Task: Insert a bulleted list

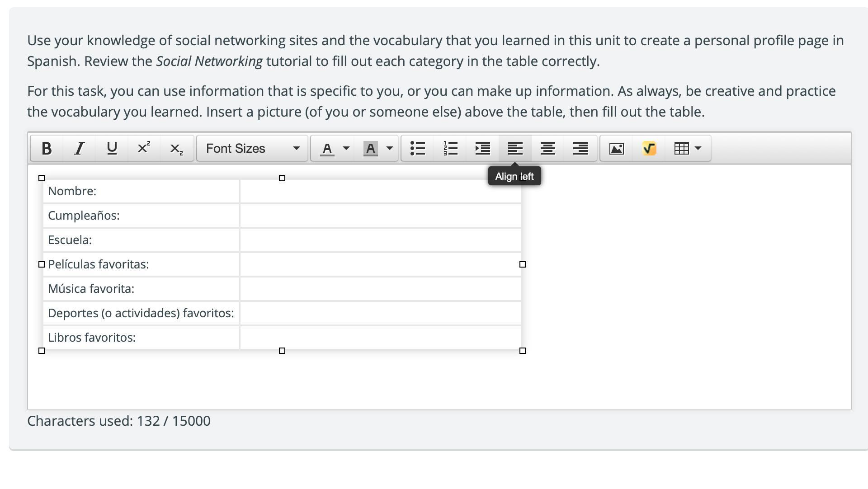Action: tap(418, 149)
